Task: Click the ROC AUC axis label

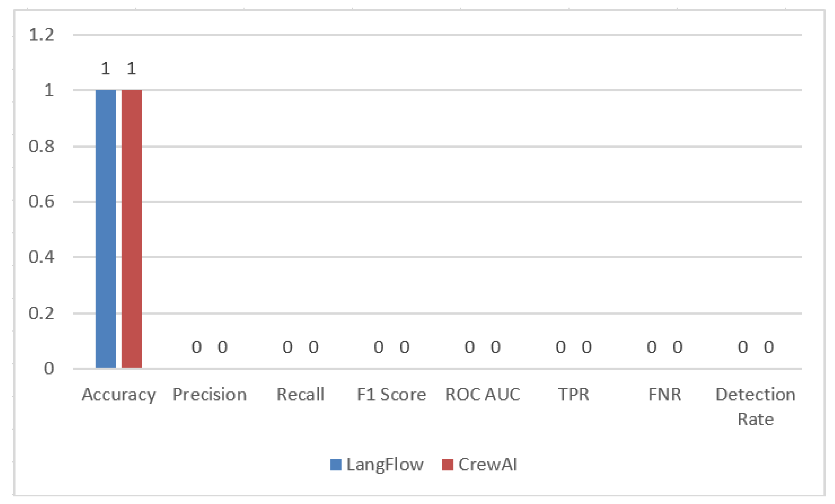Action: tap(482, 394)
